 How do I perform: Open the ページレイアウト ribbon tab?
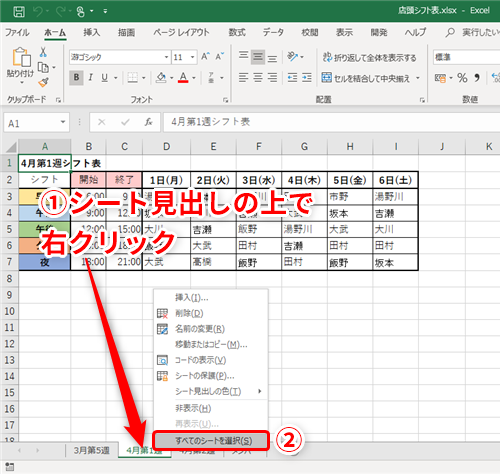point(181,32)
